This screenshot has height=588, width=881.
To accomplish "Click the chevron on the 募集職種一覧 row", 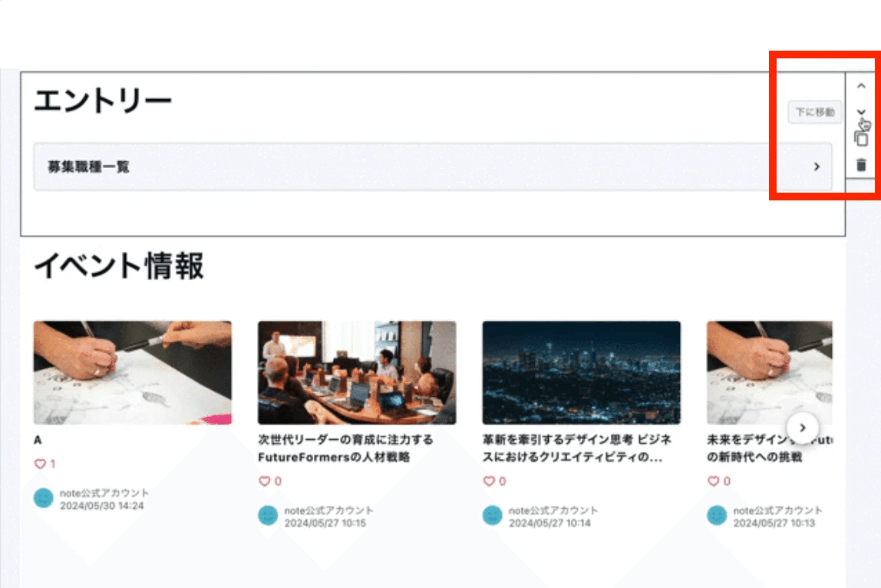I will click(x=817, y=167).
